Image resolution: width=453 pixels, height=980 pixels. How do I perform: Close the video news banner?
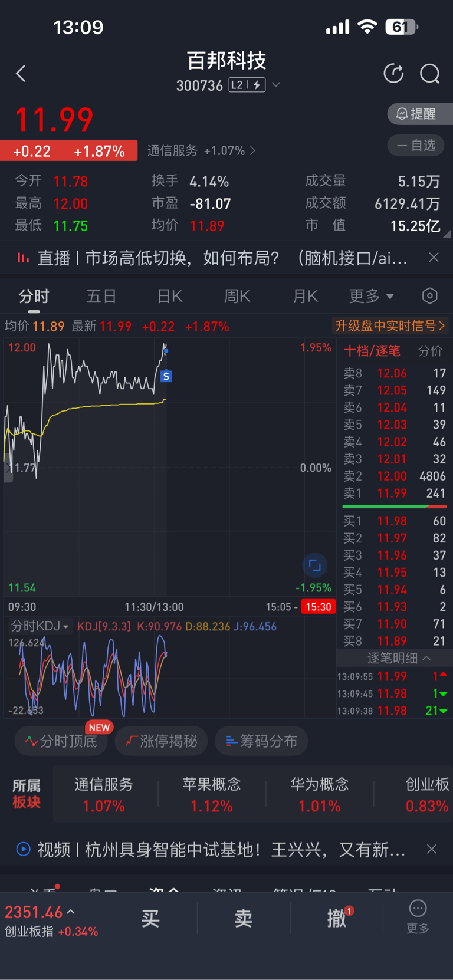pos(432,849)
